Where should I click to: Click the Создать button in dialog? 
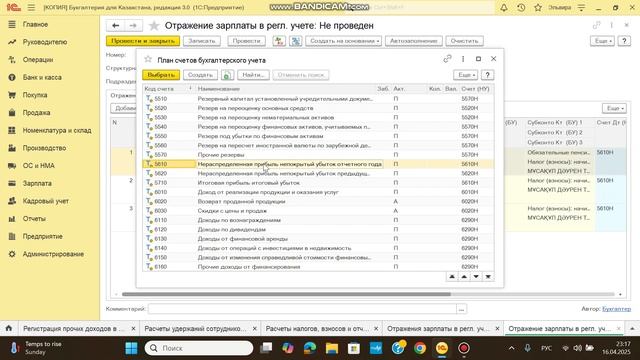click(200, 75)
